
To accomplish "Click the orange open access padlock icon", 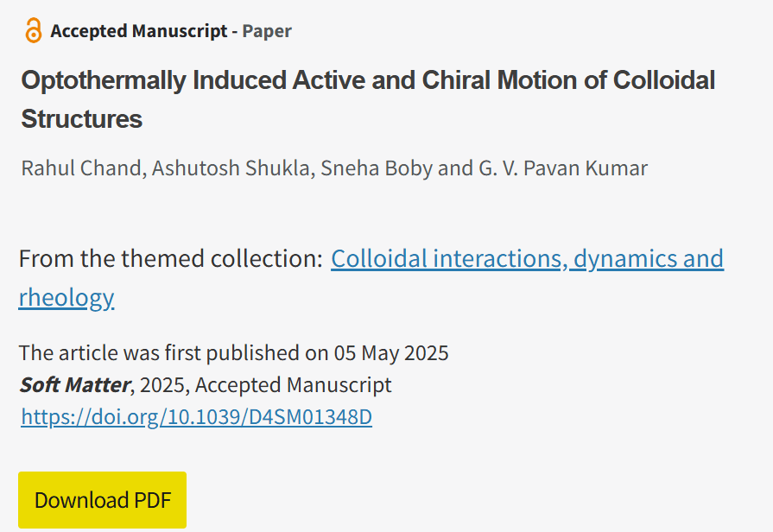I will (x=33, y=31).
